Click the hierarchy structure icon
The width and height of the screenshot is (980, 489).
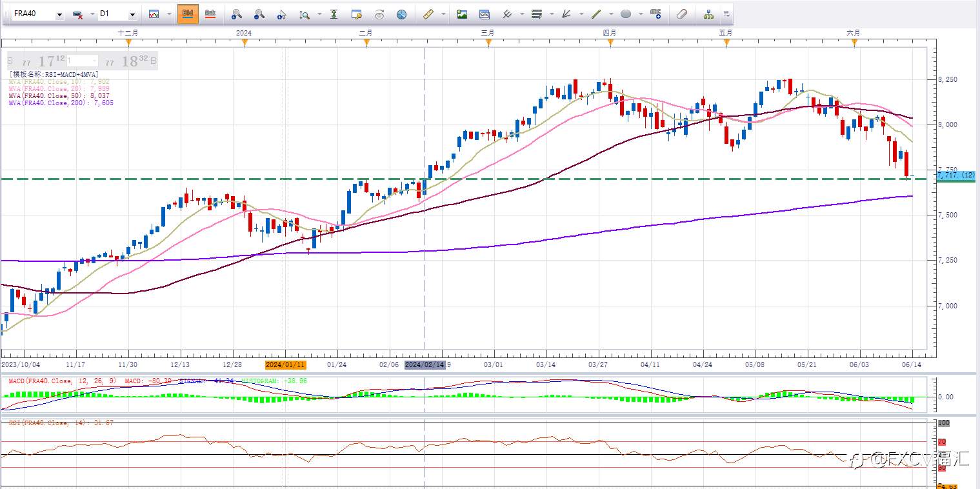708,14
